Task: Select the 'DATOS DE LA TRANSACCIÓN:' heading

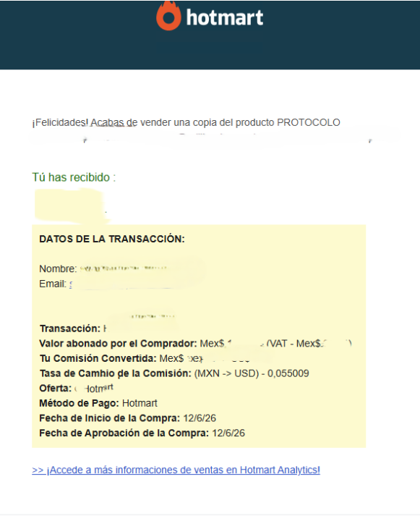Action: (x=112, y=239)
